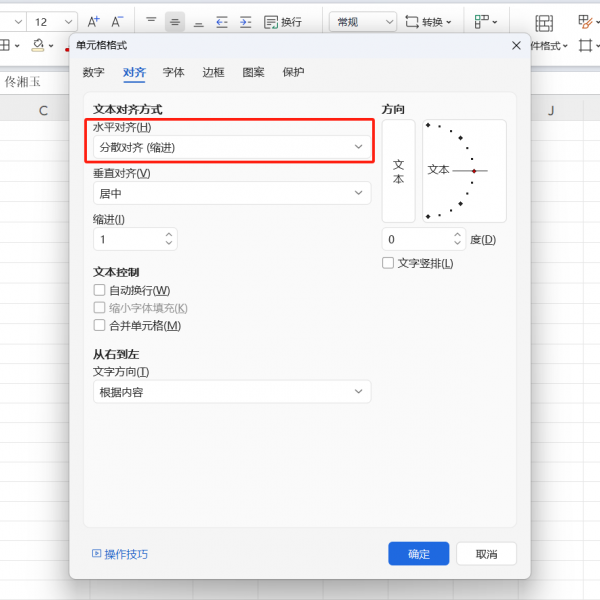This screenshot has width=600, height=600.
Task: Open the 文字方向 dropdown list
Action: (x=231, y=392)
